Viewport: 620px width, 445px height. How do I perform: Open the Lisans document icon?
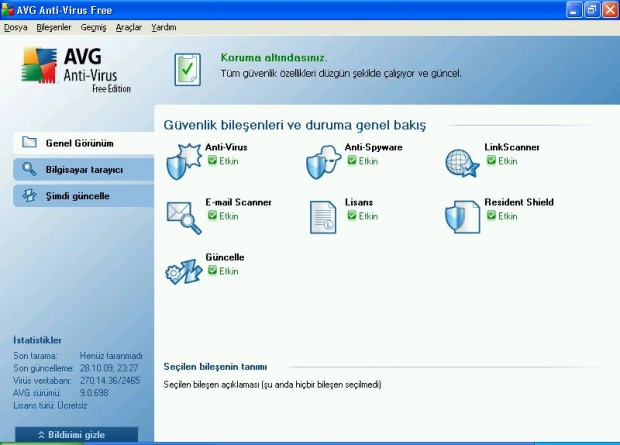[323, 217]
